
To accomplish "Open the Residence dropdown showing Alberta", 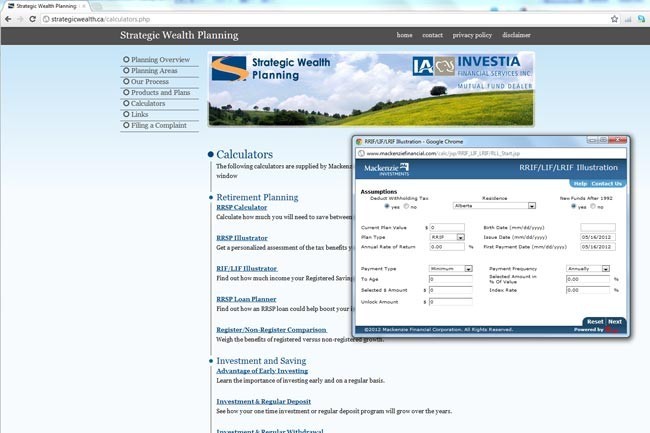I will [494, 206].
